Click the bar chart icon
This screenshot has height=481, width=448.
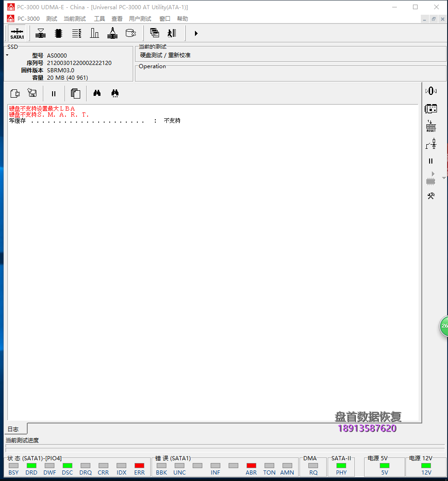pyautogui.click(x=94, y=33)
